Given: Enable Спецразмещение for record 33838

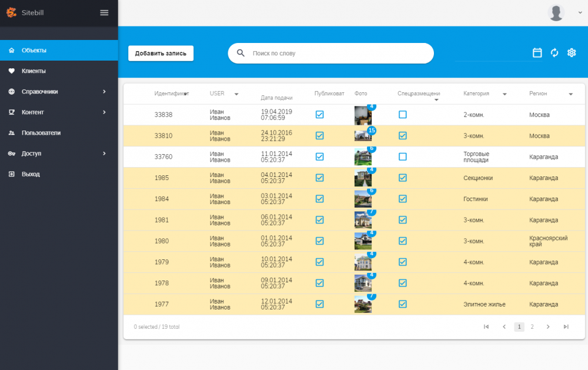Looking at the screenshot, I should click(x=403, y=115).
